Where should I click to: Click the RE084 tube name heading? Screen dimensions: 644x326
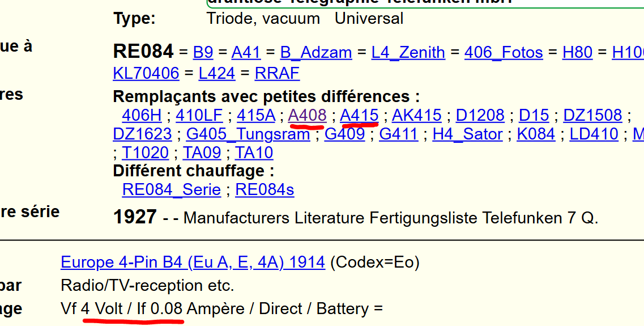tap(143, 52)
